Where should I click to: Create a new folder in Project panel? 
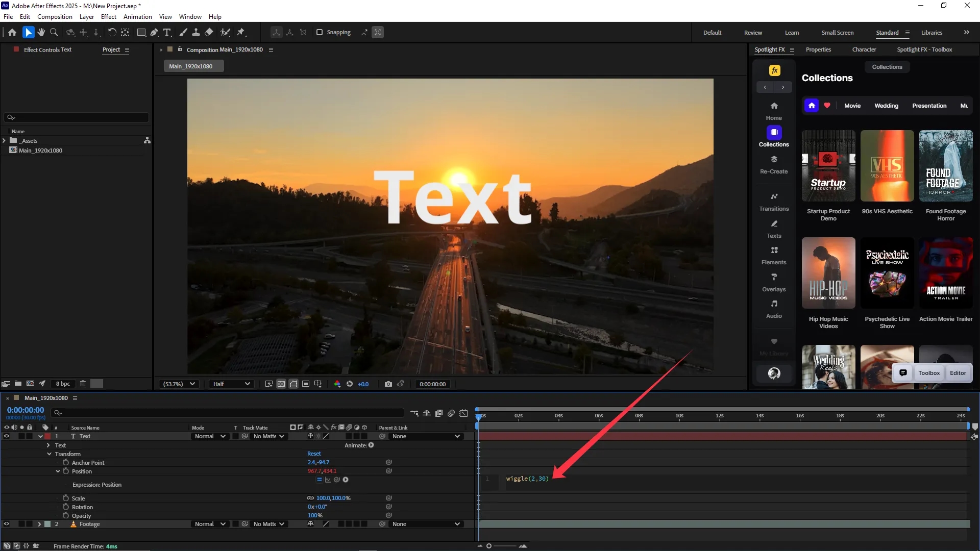[18, 383]
